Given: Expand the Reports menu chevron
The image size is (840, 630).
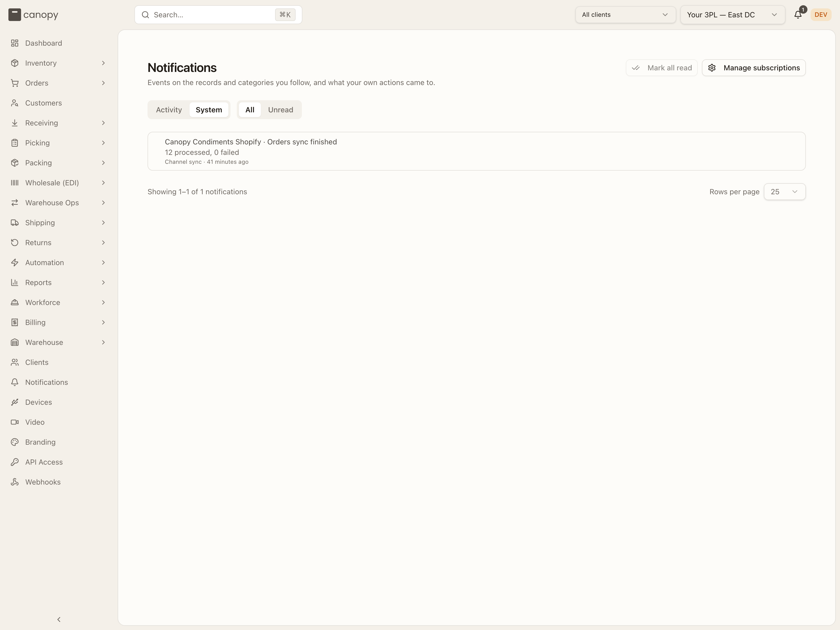Looking at the screenshot, I should click(103, 282).
